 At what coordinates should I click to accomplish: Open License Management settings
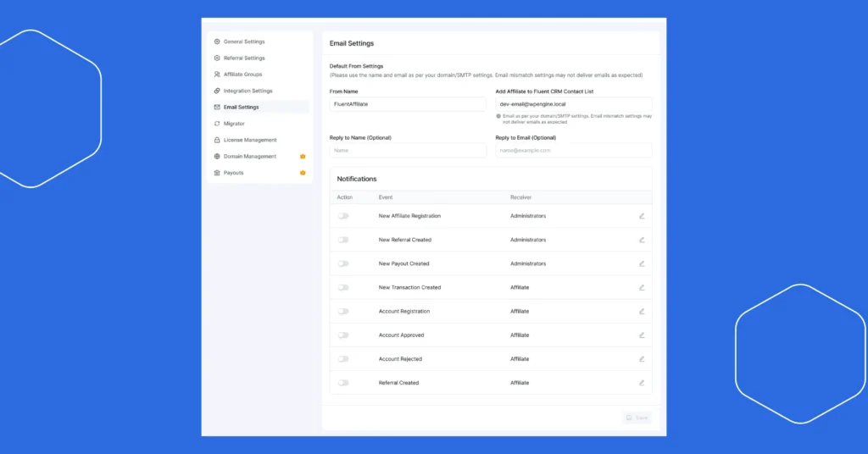[x=259, y=140]
